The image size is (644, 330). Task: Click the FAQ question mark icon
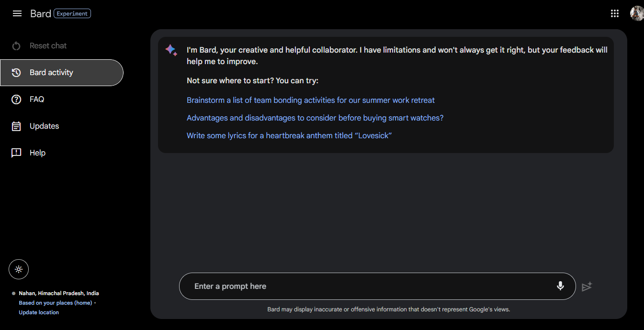tap(16, 99)
